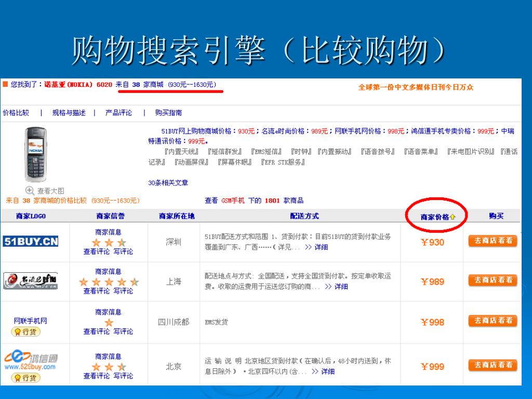
Task: Click 商家信誉 column header
Action: pyautogui.click(x=110, y=216)
